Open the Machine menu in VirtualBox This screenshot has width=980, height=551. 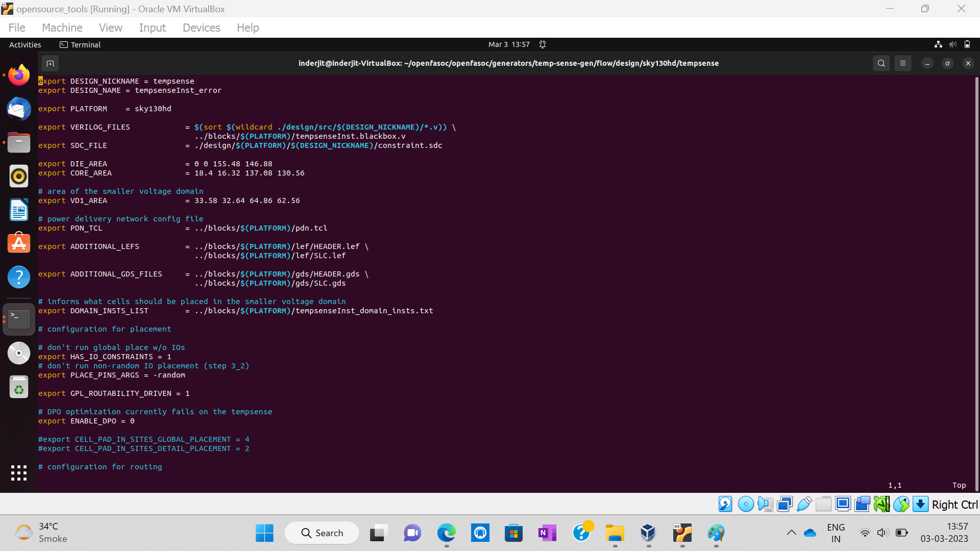62,28
